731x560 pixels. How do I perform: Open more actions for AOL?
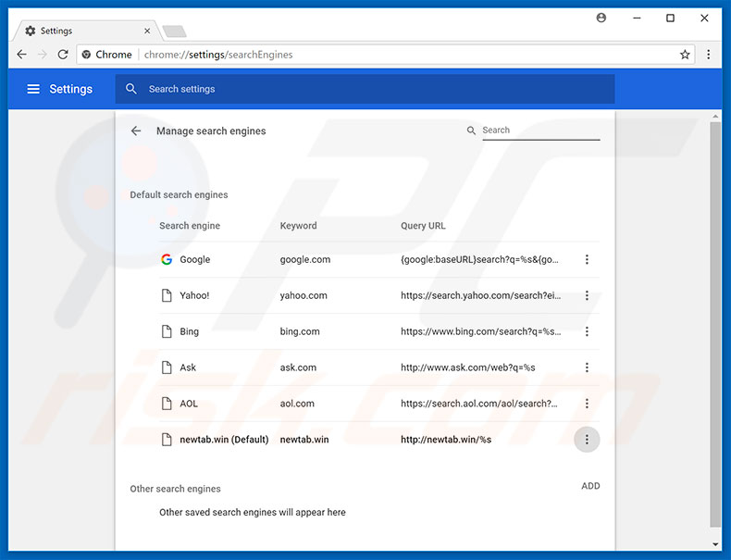pyautogui.click(x=587, y=404)
